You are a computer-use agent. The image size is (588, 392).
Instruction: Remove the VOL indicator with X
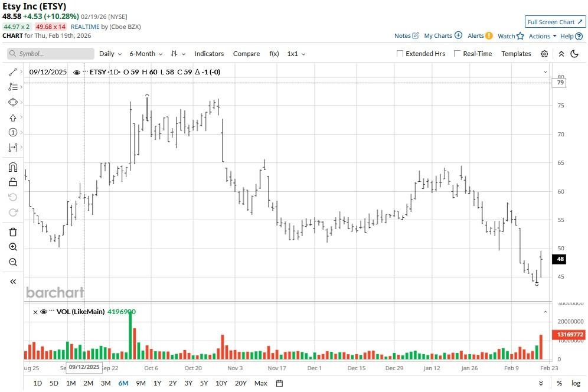click(x=35, y=312)
